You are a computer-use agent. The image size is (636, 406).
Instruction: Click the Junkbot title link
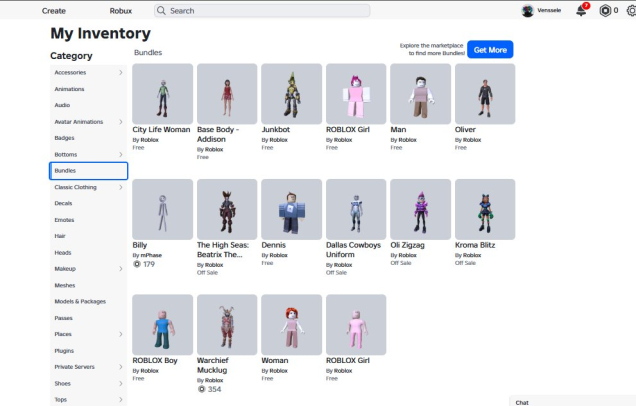coord(276,129)
